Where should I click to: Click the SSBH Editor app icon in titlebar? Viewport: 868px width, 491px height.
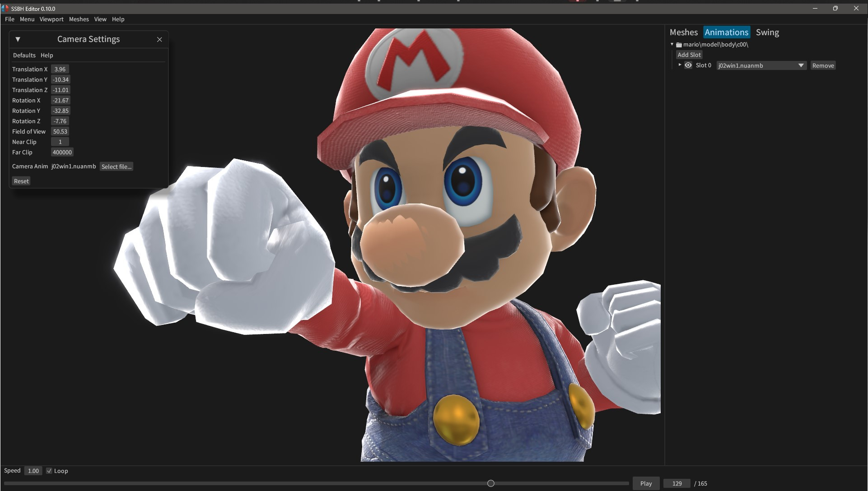[x=5, y=8]
